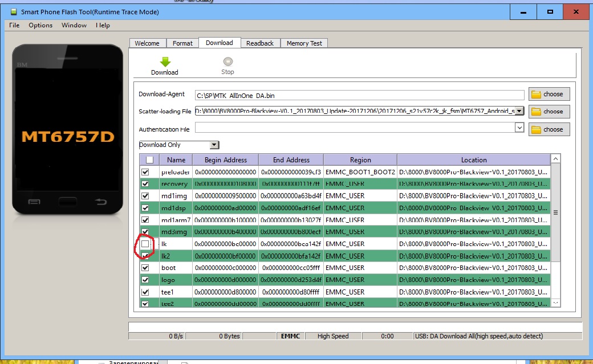Viewport: 593px width, 364px height.
Task: Choose the Authentication file
Action: click(549, 129)
